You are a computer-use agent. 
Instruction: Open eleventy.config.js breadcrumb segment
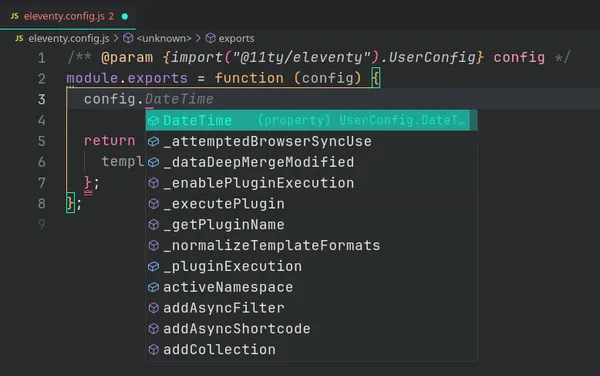pyautogui.click(x=68, y=38)
